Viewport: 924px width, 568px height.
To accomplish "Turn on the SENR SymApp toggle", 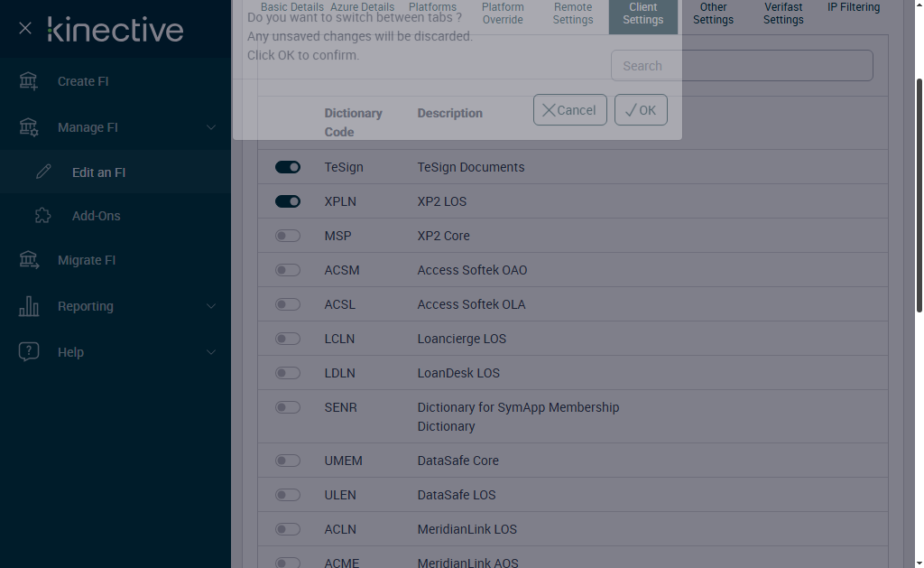I will pos(288,407).
